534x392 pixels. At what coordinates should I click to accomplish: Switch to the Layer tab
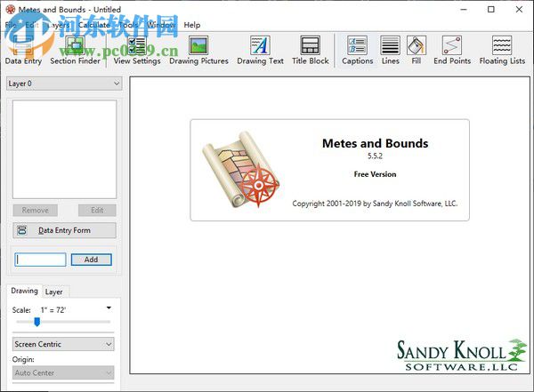click(x=54, y=292)
